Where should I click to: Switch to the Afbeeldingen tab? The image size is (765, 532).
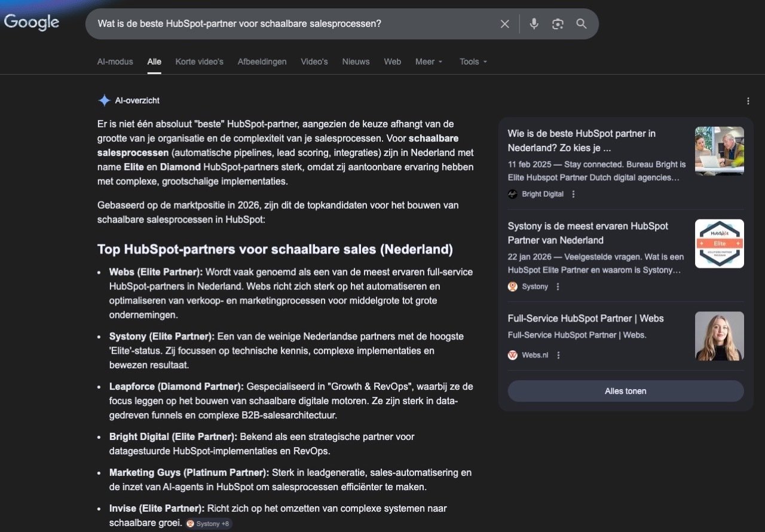(262, 62)
